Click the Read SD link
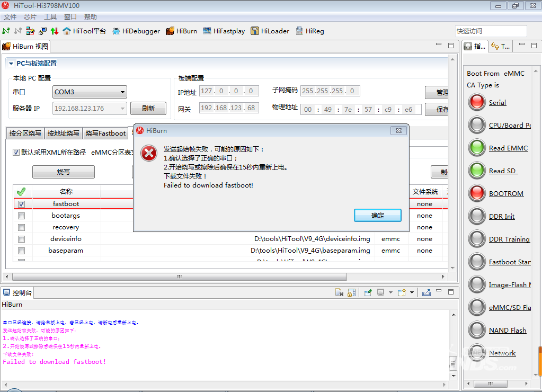The width and height of the screenshot is (542, 392). (x=503, y=171)
